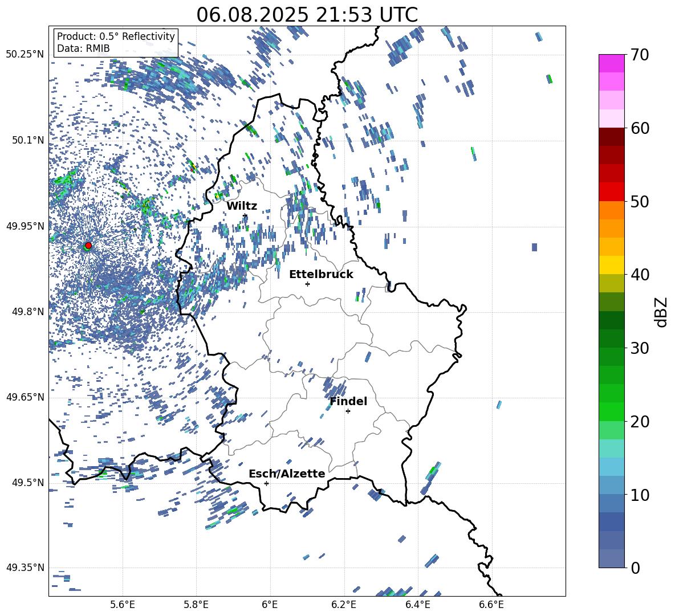675x616 pixels.
Task: Click the Esch/Alzette station cross marker
Action: 266,483
